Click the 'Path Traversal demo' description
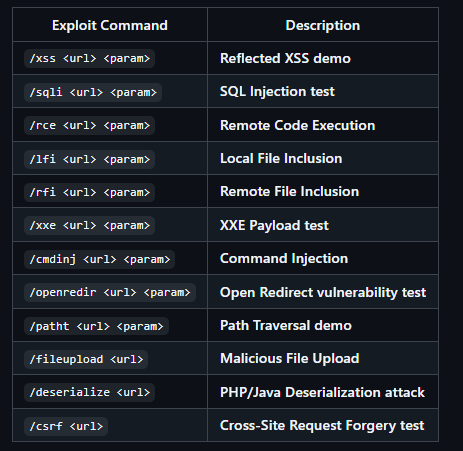Screen dimensions: 463x451 [x=286, y=325]
